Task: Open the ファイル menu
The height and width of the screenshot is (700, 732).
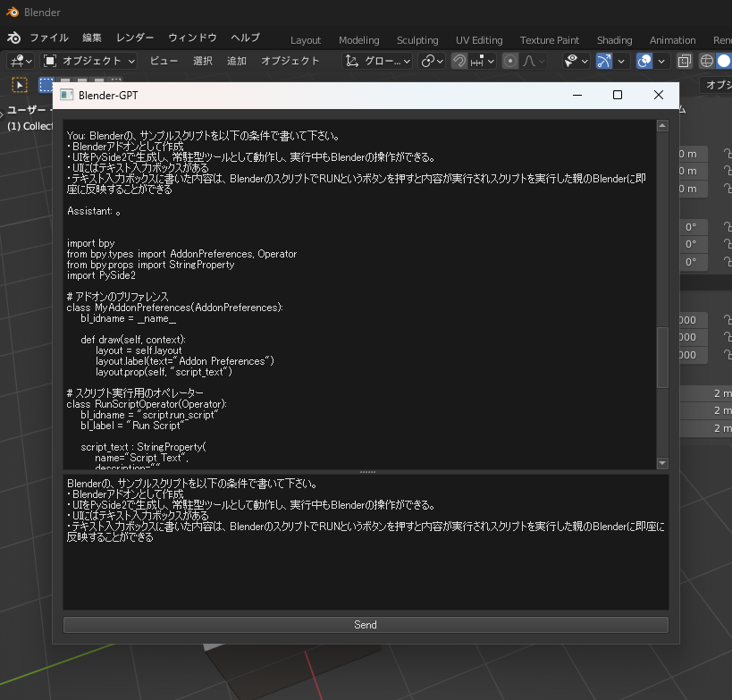Action: point(49,38)
